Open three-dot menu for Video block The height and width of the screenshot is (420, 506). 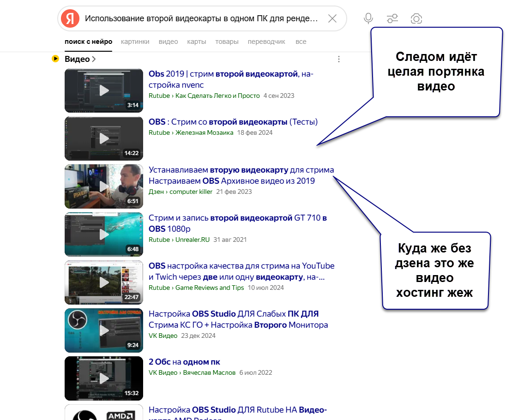coord(339,59)
